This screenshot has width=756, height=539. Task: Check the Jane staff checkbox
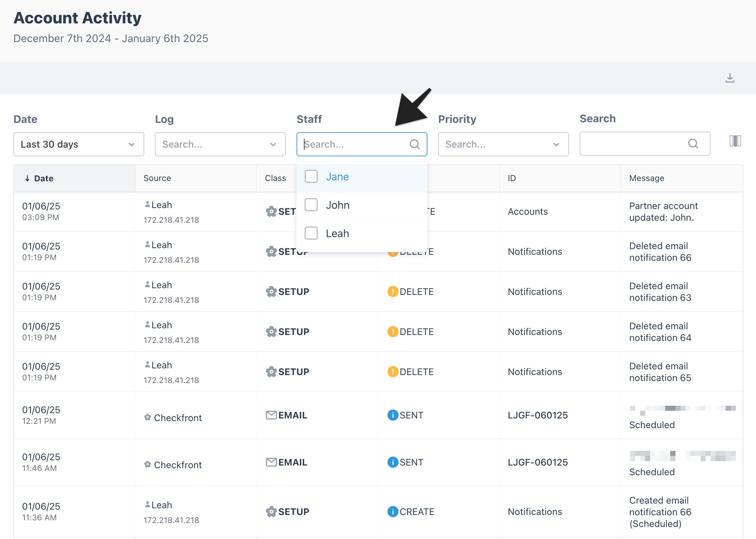(x=311, y=176)
